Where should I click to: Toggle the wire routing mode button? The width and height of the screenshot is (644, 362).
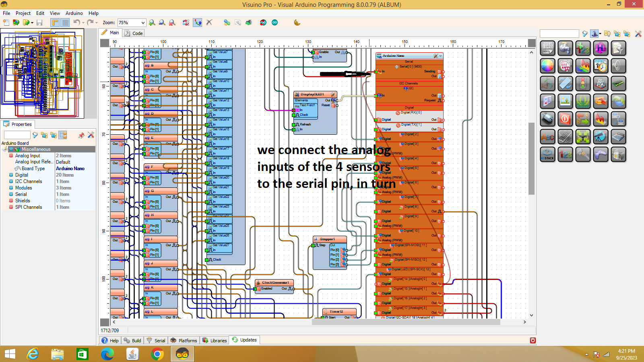[197, 23]
